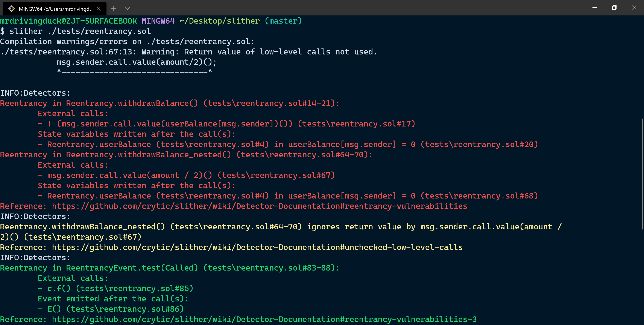The width and height of the screenshot is (644, 325).
Task: Close the MINGW64 terminal tab
Action: pos(99,9)
